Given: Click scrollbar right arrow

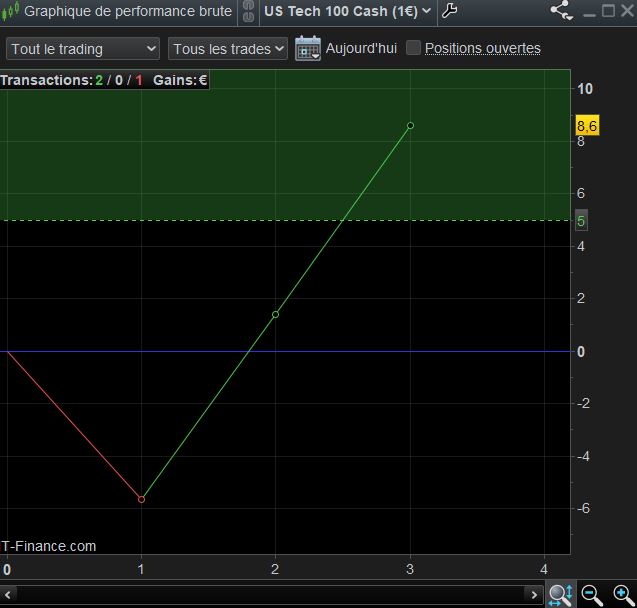Looking at the screenshot, I should point(534,595).
